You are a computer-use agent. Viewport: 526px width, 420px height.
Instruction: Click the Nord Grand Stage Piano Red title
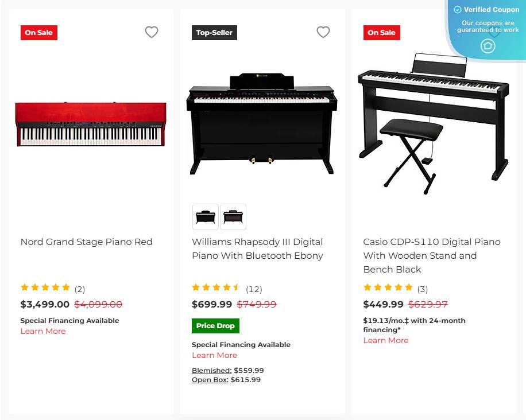pyautogui.click(x=86, y=242)
